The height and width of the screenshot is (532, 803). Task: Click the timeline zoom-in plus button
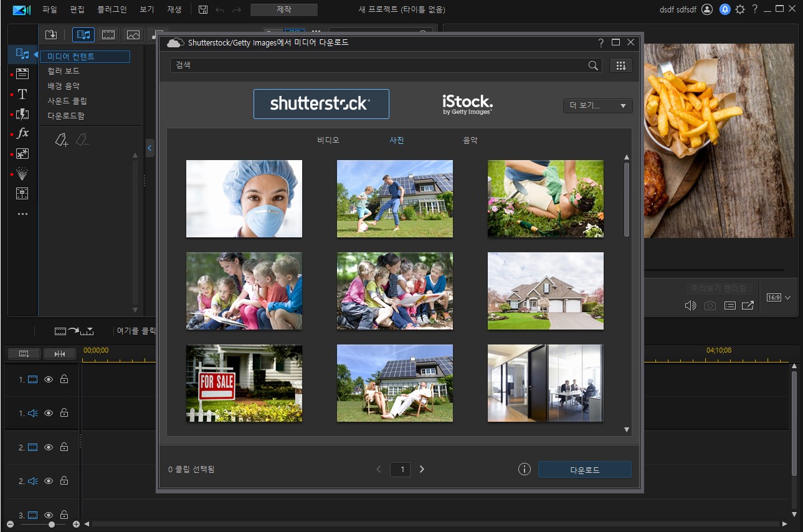[76, 524]
